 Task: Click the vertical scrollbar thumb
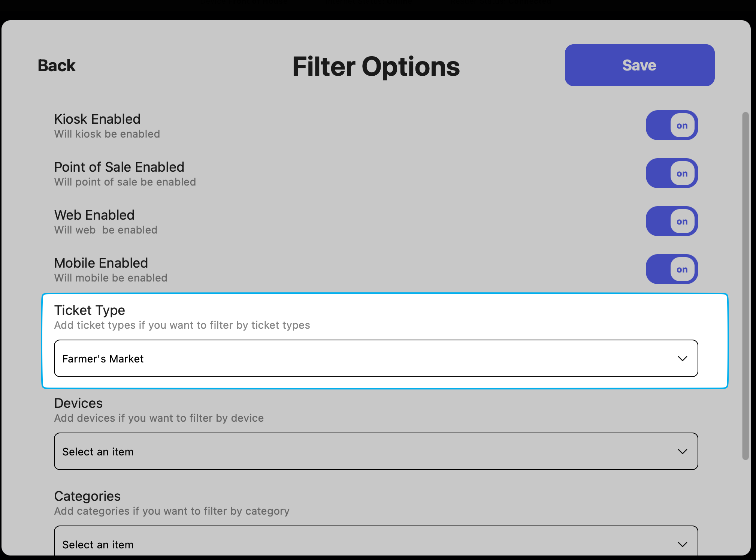pos(745,285)
